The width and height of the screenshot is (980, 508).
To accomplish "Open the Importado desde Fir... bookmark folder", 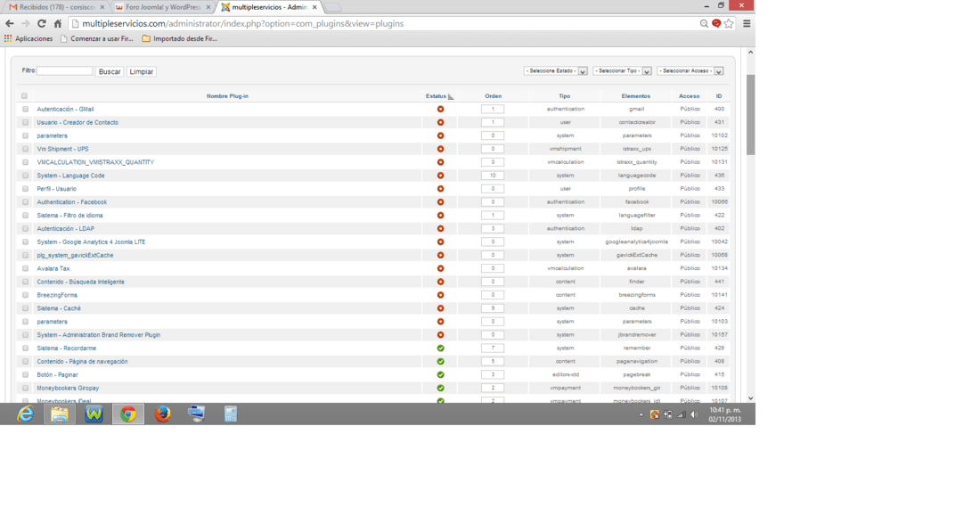I will (x=179, y=38).
